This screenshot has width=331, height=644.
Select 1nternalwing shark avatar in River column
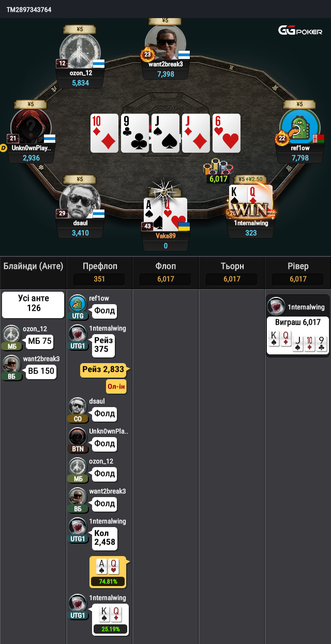(x=275, y=307)
